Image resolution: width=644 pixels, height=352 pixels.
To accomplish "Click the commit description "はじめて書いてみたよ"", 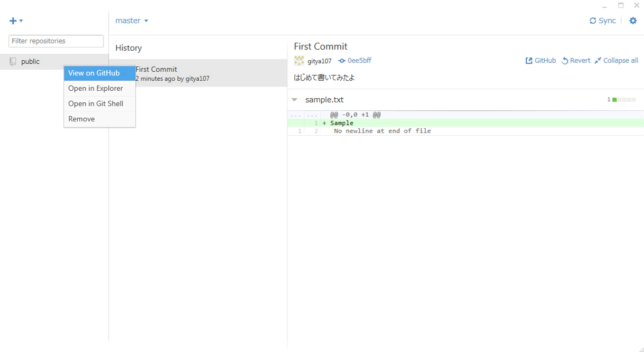I will [x=324, y=78].
